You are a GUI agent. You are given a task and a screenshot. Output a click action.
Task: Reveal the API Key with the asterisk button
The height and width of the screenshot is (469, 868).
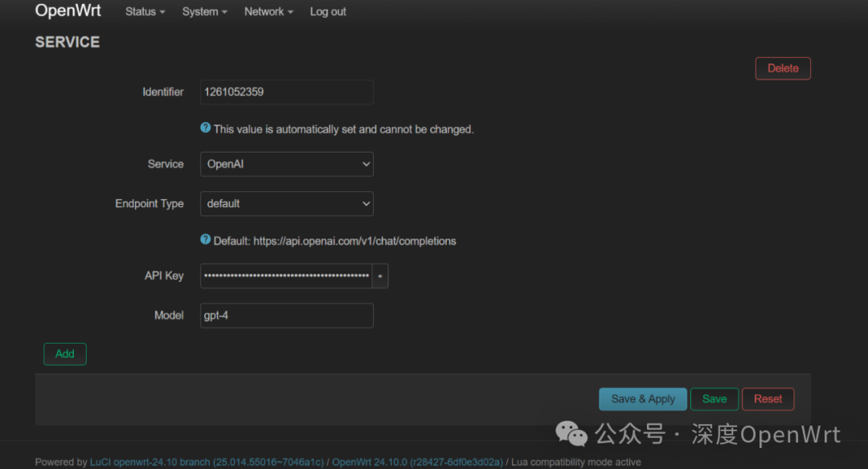click(380, 276)
